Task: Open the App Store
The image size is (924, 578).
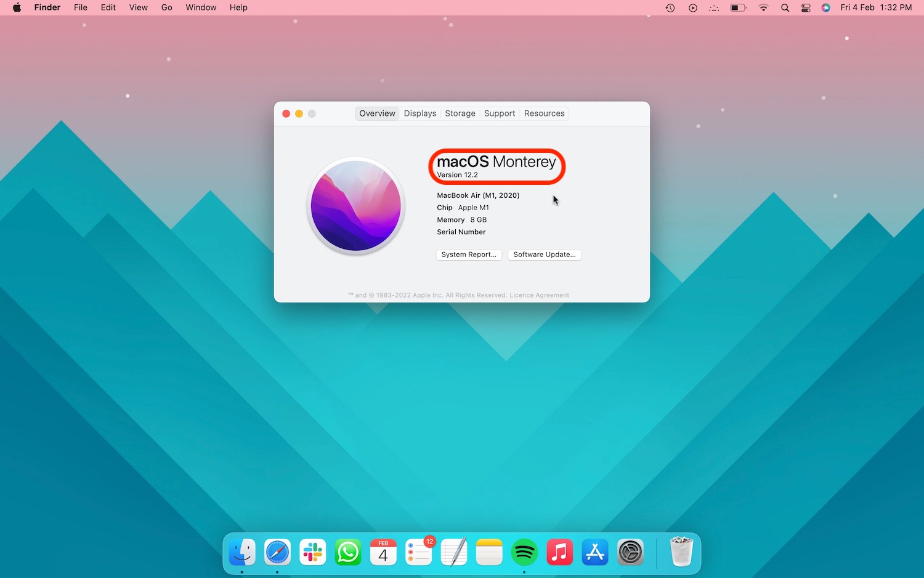Action: coord(594,552)
